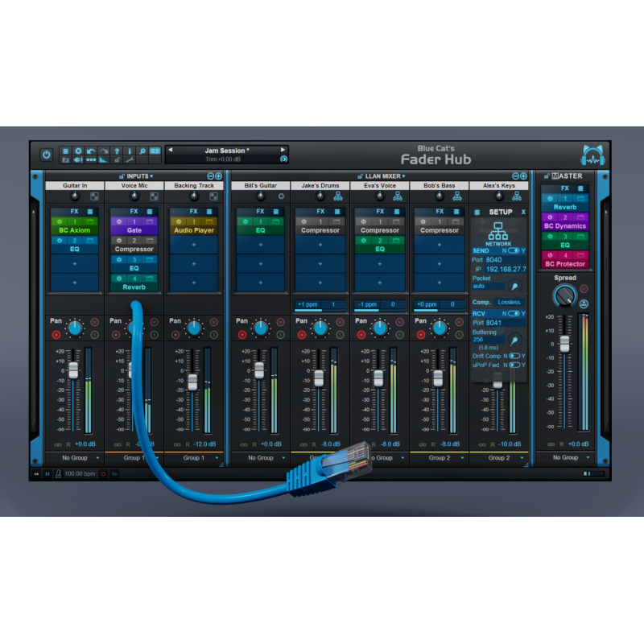Screen dimensions: 644x644
Task: Open the Group 2 dropdown under Alex's Keys
Action: [500, 457]
